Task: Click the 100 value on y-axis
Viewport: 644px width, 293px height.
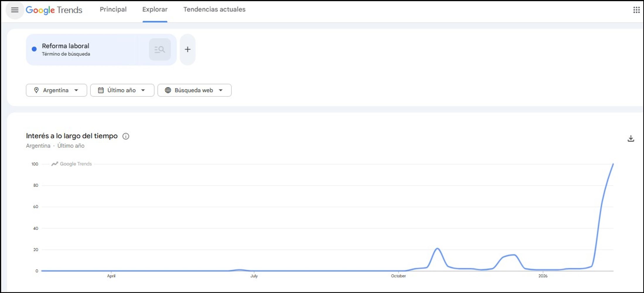Action: 35,164
